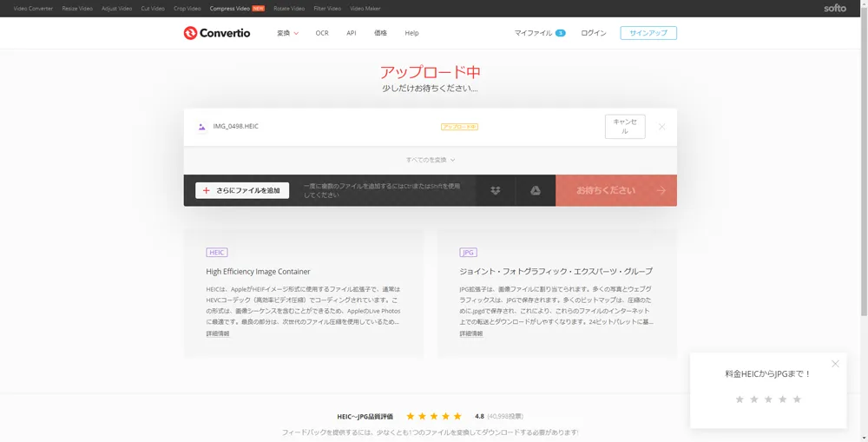Rate one star in popup
The image size is (868, 442).
(x=739, y=399)
